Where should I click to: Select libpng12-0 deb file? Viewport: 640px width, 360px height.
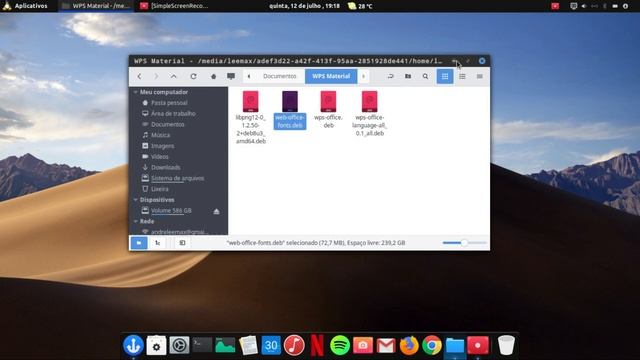[x=251, y=118]
